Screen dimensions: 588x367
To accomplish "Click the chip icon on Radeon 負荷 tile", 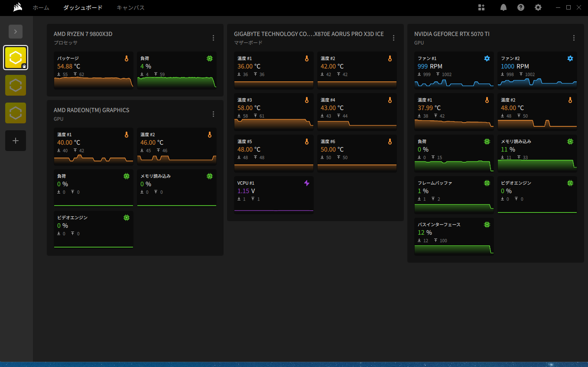I will [127, 176].
